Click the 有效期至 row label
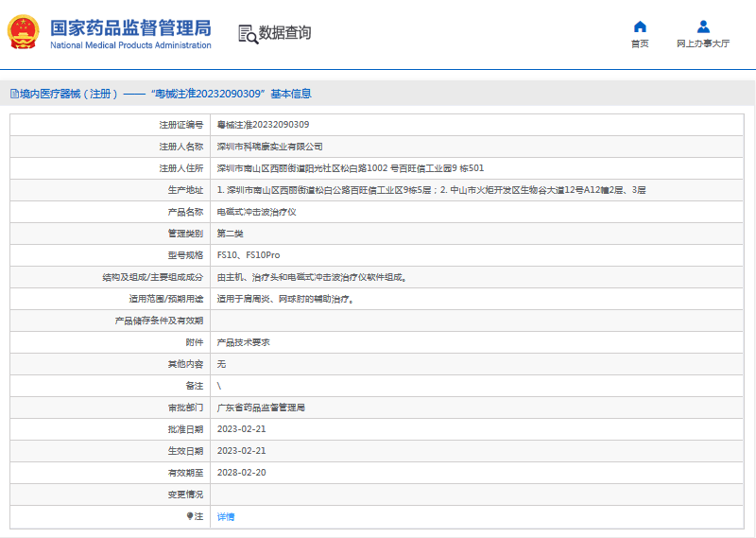The width and height of the screenshot is (756, 538). pyautogui.click(x=185, y=473)
